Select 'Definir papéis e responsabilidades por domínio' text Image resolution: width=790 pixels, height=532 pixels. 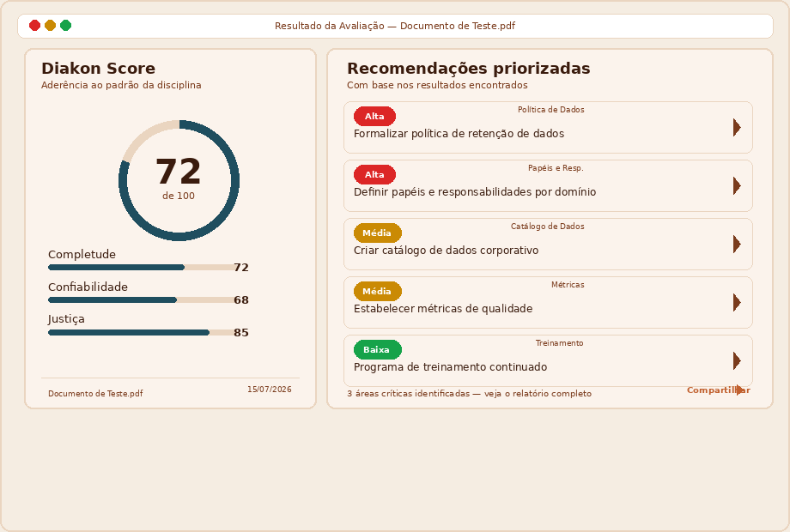[475, 192]
